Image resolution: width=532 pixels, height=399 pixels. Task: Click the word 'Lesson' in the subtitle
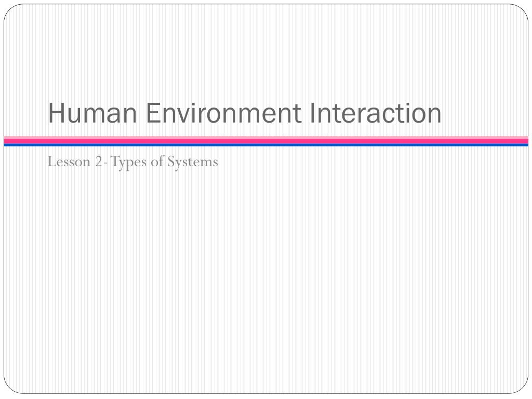tap(69, 162)
